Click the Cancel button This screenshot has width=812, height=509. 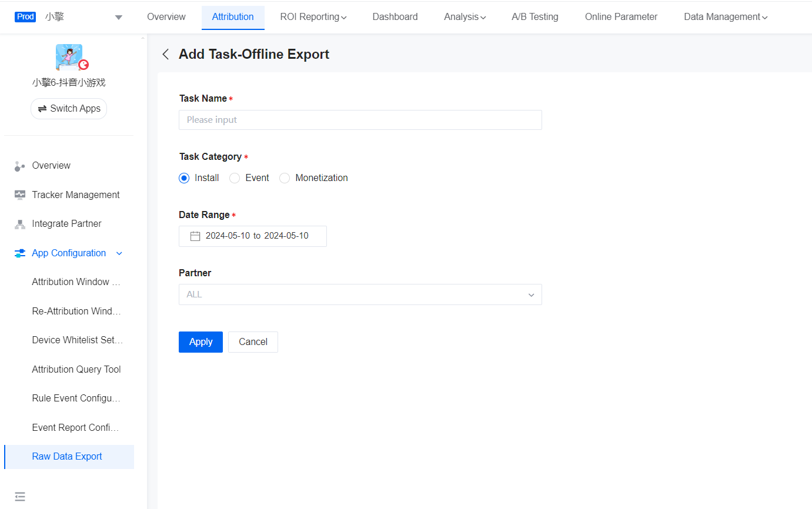click(253, 342)
